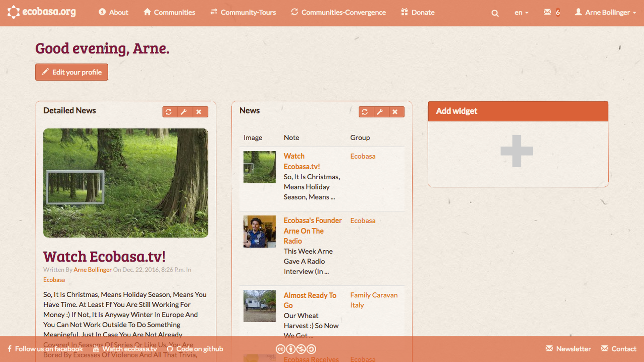The height and width of the screenshot is (362, 644).
Task: Open language dropdown 'en'
Action: click(522, 12)
